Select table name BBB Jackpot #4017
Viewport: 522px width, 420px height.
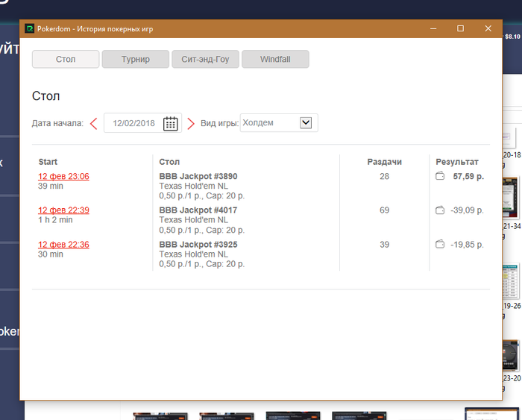tap(198, 210)
